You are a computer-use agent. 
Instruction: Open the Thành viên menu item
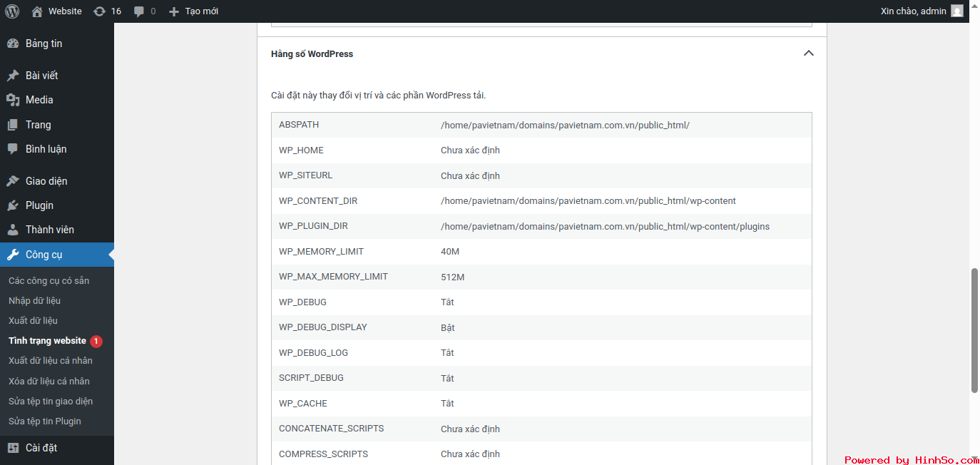[49, 230]
